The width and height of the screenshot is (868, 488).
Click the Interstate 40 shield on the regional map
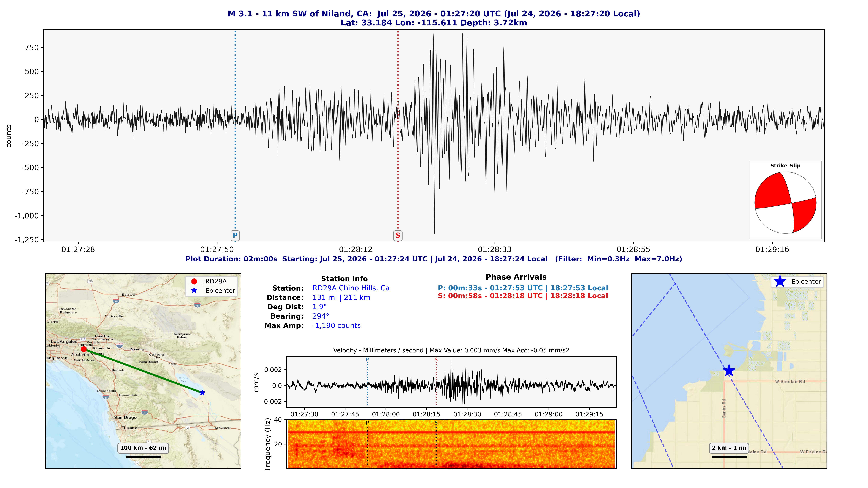(197, 305)
